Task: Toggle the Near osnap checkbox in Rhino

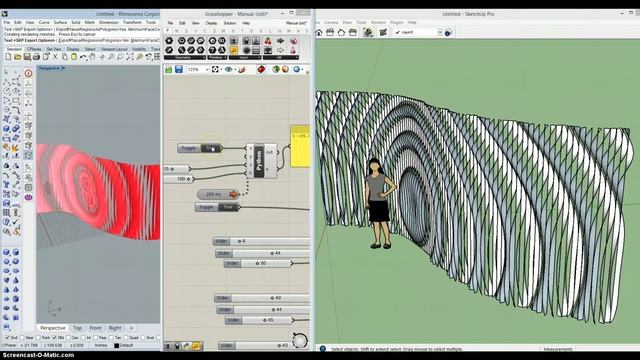Action: pos(21,338)
